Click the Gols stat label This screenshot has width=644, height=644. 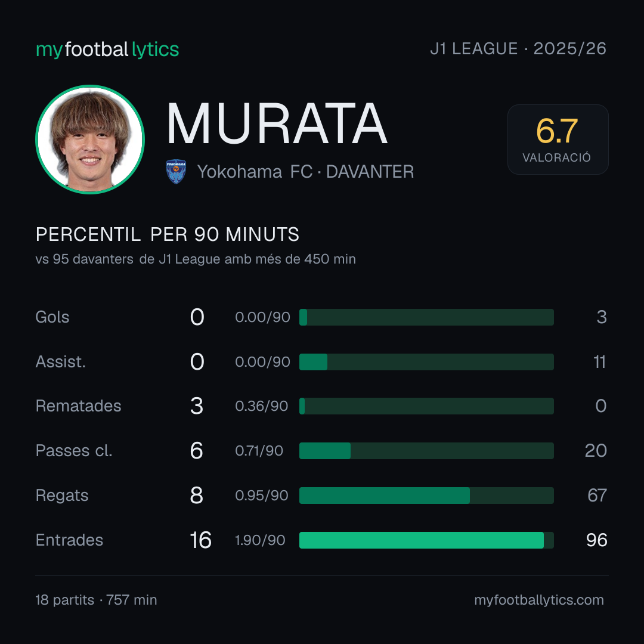pos(52,317)
